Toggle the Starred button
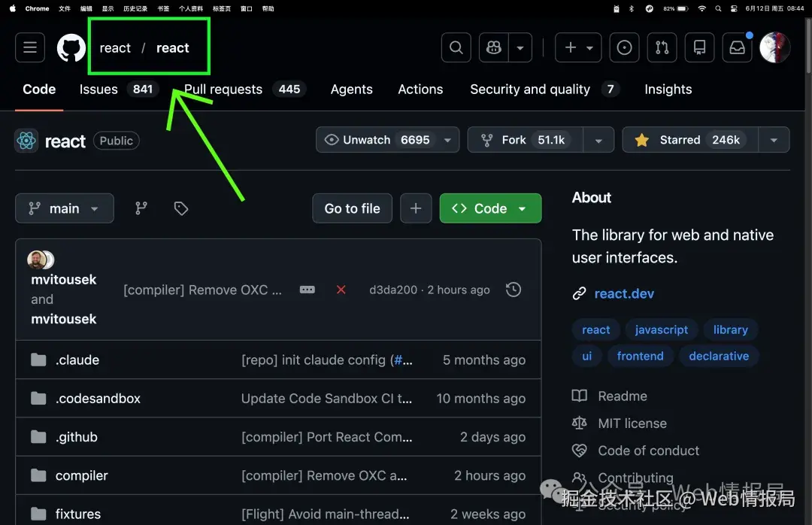This screenshot has height=525, width=812. pos(689,140)
